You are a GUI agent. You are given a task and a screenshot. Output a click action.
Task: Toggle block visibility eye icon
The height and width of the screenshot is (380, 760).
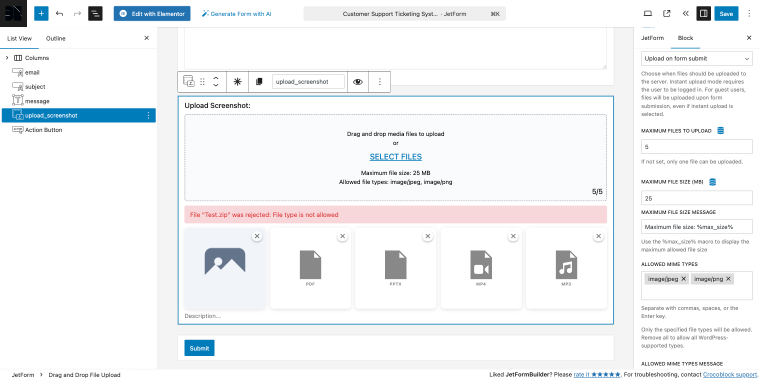(x=358, y=82)
